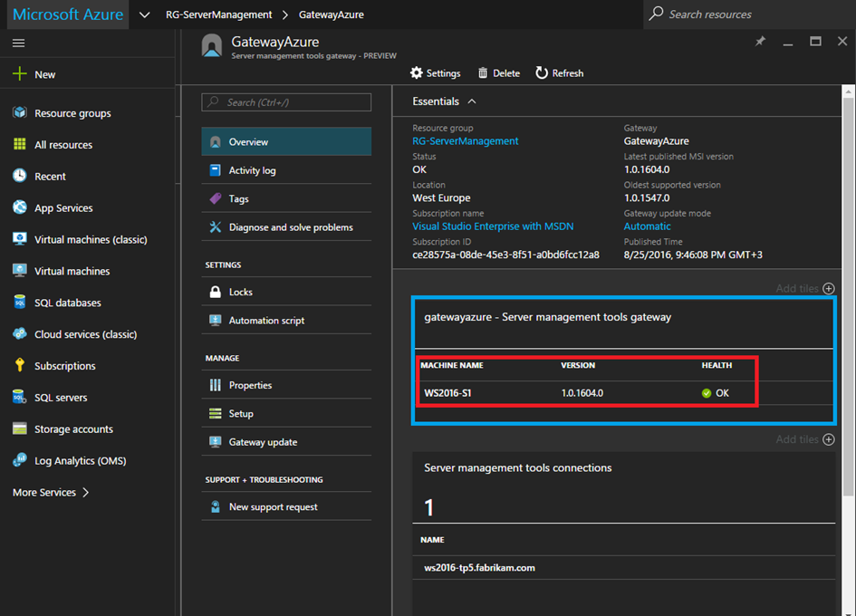Click the search magnifier icon in top bar
The image size is (856, 616).
(x=656, y=13)
